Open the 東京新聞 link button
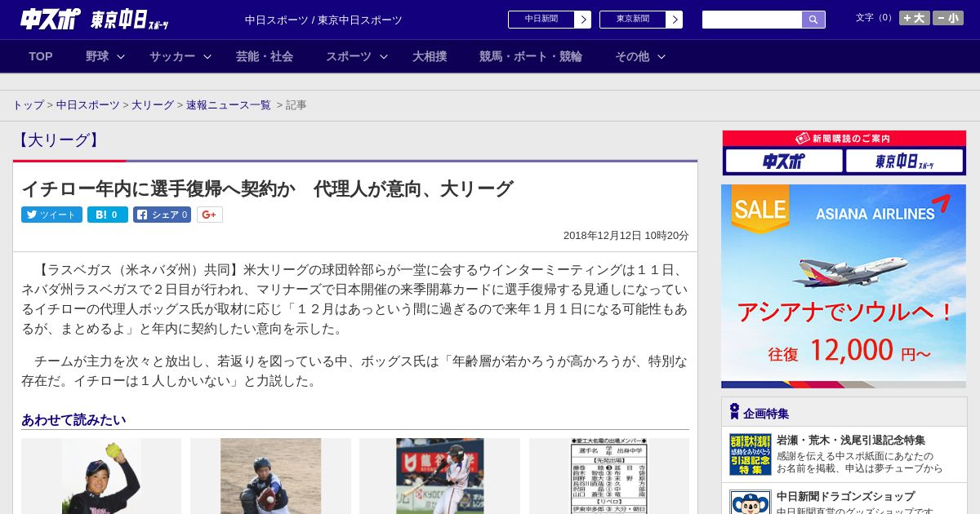The height and width of the screenshot is (514, 980). (x=633, y=20)
